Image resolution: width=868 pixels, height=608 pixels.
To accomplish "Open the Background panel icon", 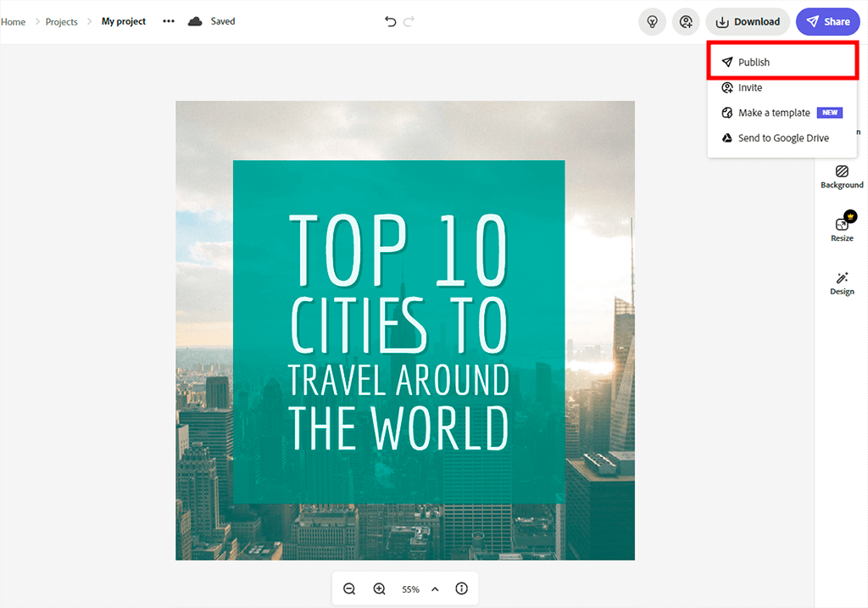I will point(842,176).
